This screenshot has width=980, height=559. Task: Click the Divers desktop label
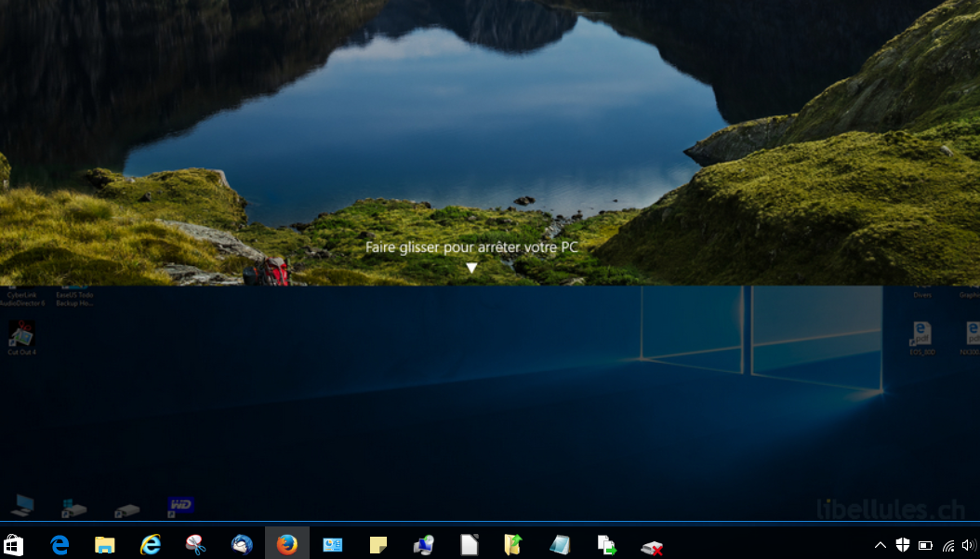click(x=922, y=295)
